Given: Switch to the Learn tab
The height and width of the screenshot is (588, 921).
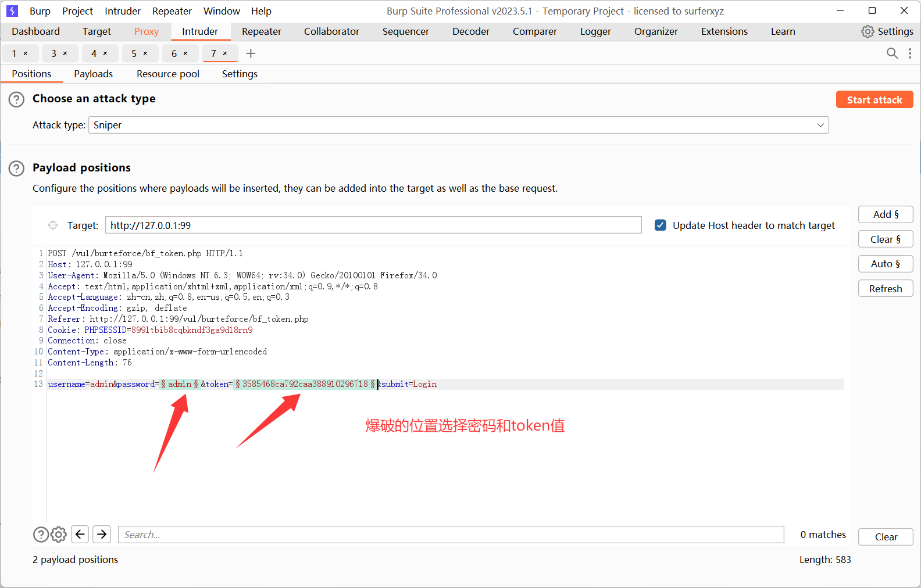Looking at the screenshot, I should (x=783, y=31).
